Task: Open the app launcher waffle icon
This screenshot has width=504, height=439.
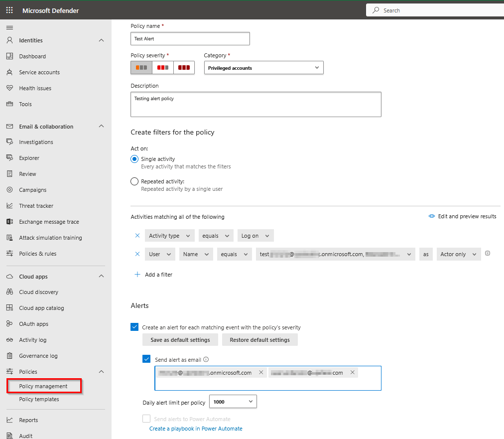Action: pos(9,10)
